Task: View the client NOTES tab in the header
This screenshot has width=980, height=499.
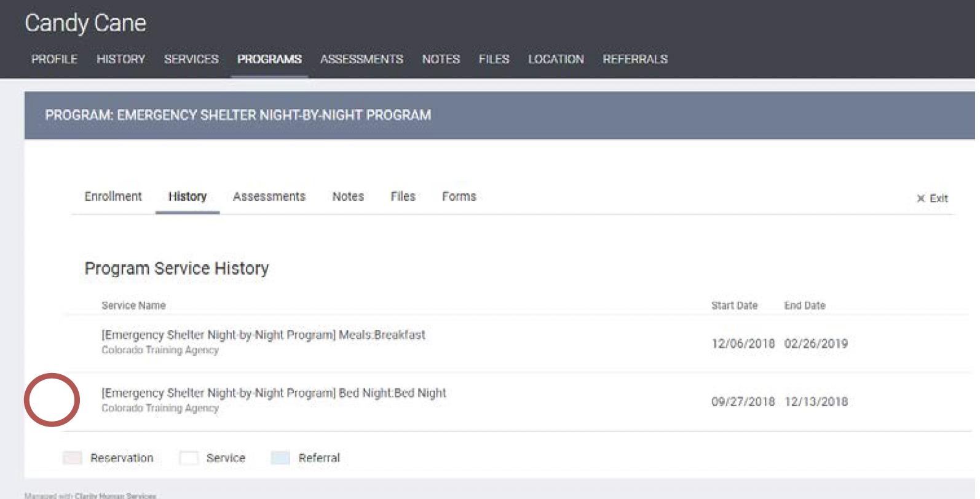Action: point(441,59)
